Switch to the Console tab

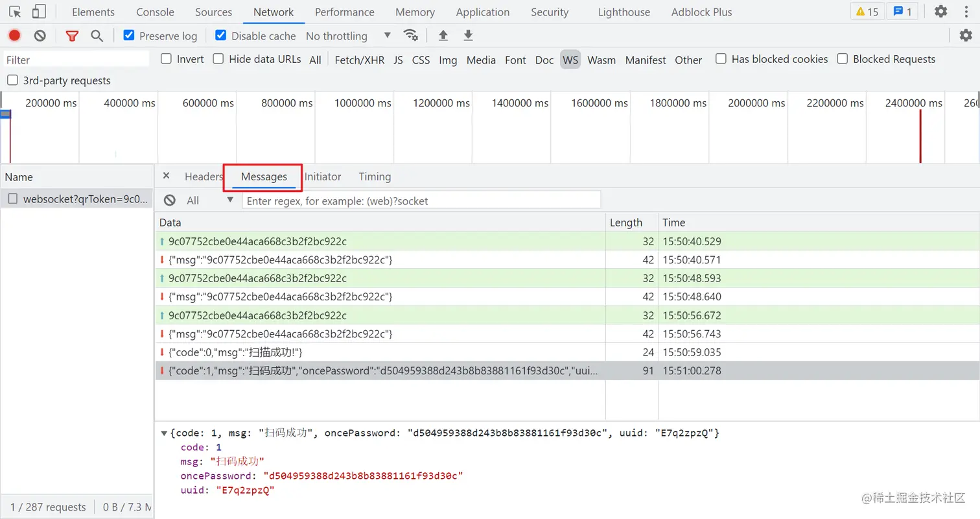coord(156,12)
